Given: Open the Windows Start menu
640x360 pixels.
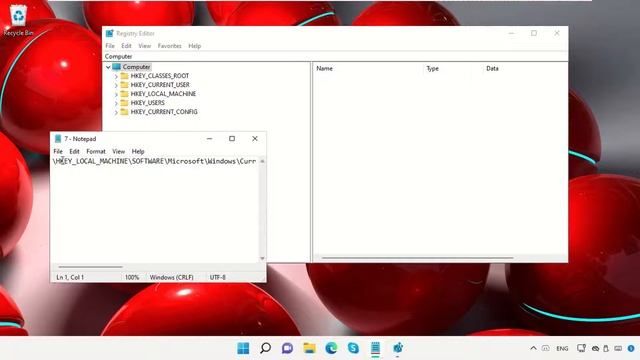Looking at the screenshot, I should coord(243,348).
